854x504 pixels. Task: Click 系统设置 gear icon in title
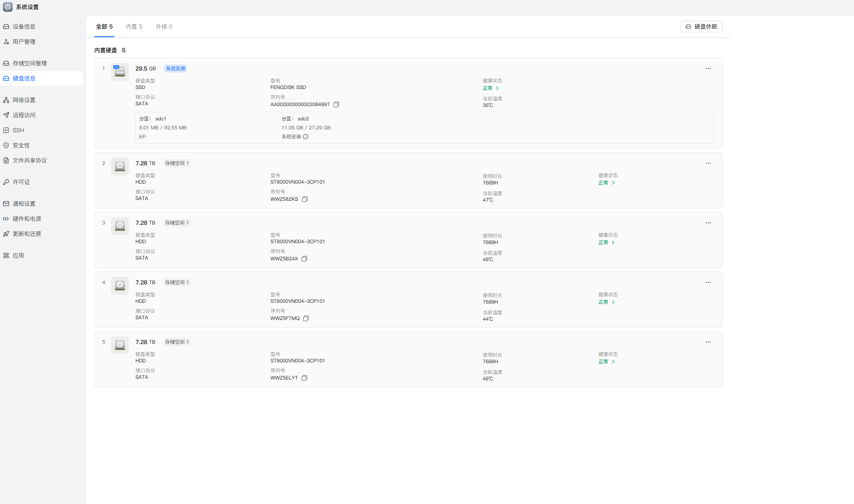(8, 7)
